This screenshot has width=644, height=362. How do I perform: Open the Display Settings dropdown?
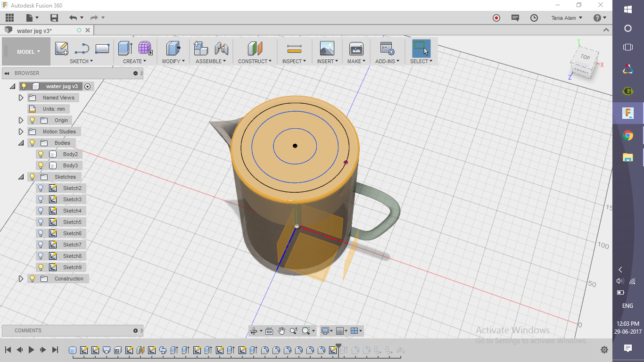(x=327, y=331)
